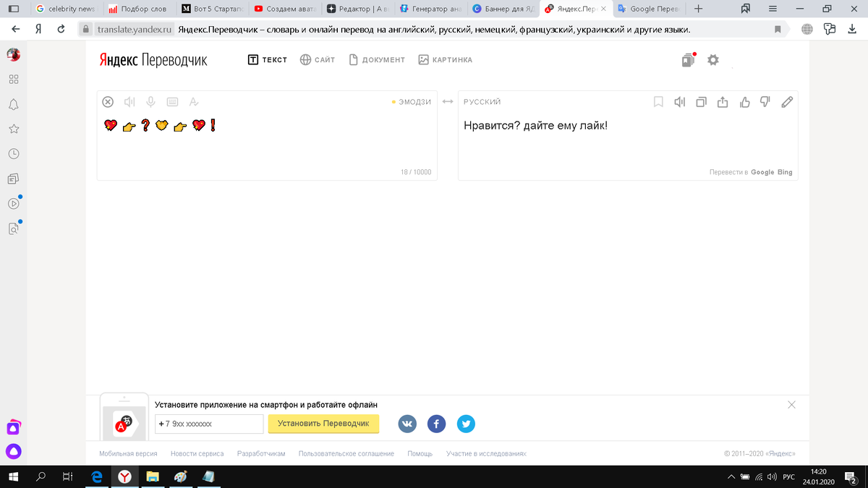The width and height of the screenshot is (868, 488).
Task: Click the emoji source text area
Action: (x=267, y=135)
